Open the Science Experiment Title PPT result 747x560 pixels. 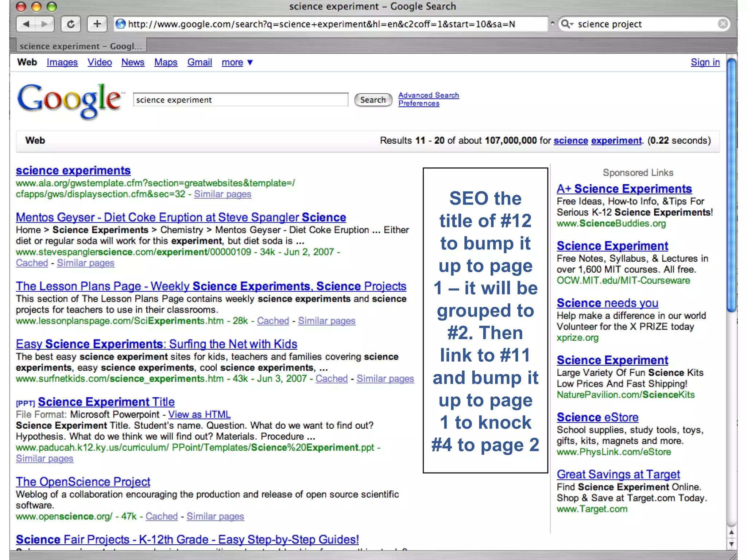pyautogui.click(x=106, y=402)
